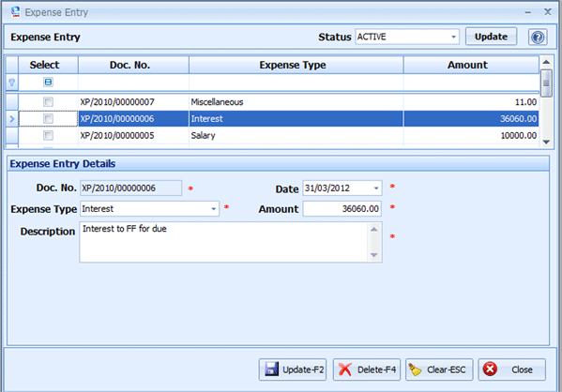Click the floppy disk Update-F2 icon
The width and height of the screenshot is (562, 392).
[x=271, y=369]
